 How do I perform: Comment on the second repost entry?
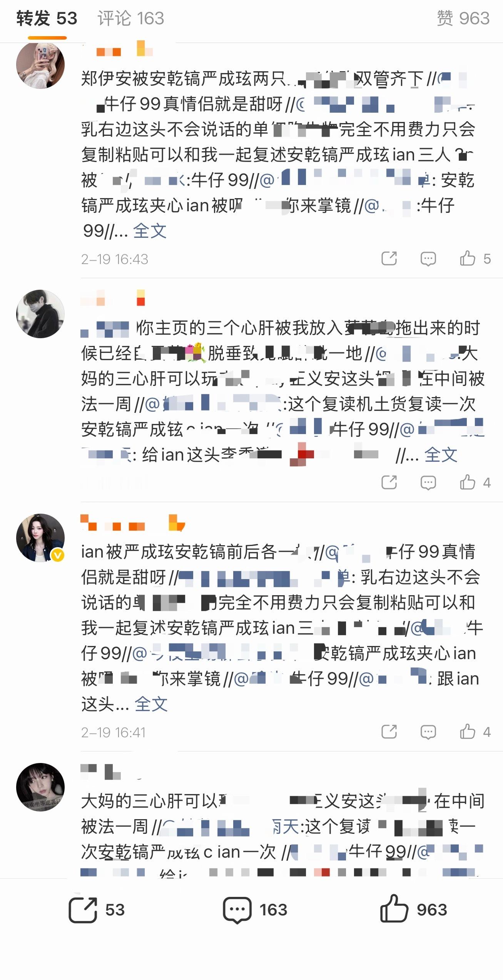click(x=428, y=482)
